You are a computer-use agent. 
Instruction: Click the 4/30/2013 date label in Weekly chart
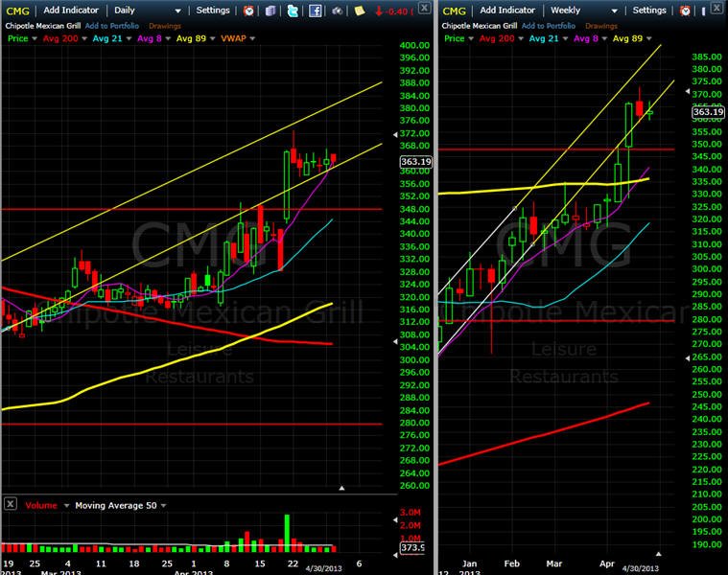click(641, 568)
